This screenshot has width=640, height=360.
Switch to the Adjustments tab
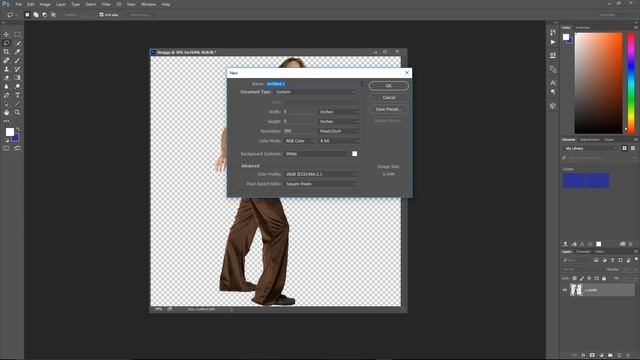point(590,140)
